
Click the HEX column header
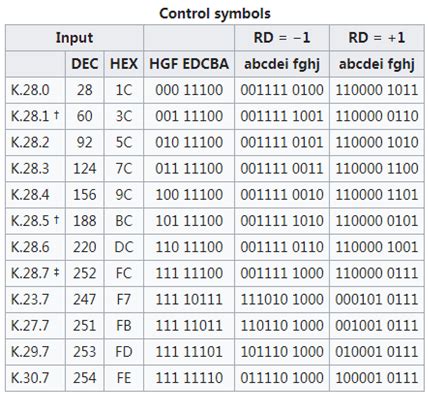[x=124, y=64]
